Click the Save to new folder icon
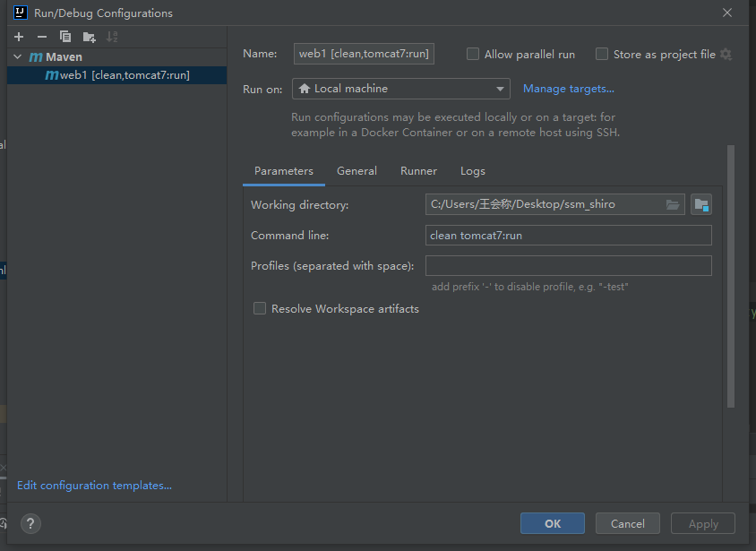 pos(89,37)
